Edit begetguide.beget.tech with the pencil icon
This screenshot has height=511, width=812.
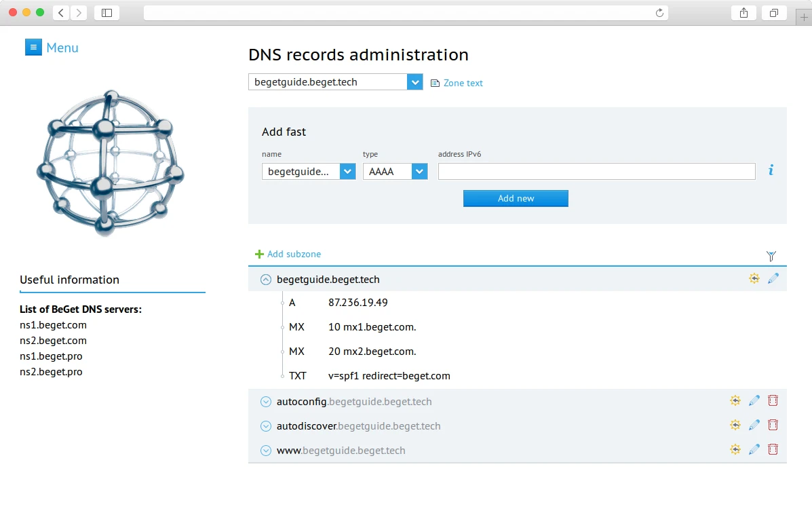pos(773,278)
